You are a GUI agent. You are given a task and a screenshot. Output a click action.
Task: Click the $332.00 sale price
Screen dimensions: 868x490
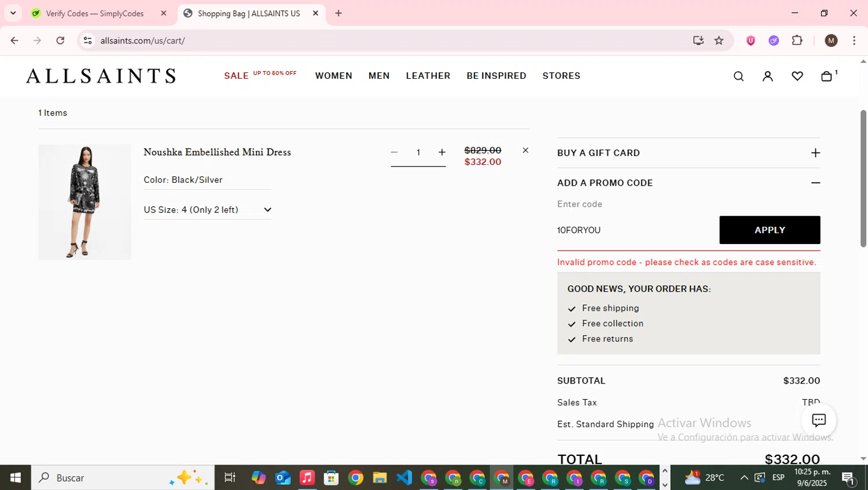483,162
